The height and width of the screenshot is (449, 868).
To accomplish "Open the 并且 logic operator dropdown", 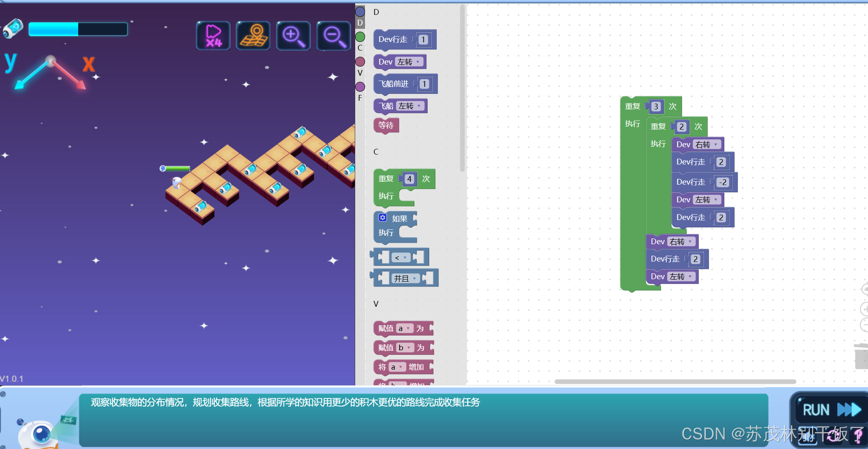I will (405, 278).
